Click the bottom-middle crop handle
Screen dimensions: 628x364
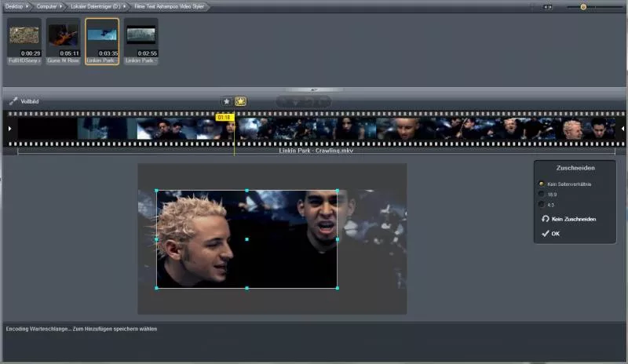pos(246,288)
